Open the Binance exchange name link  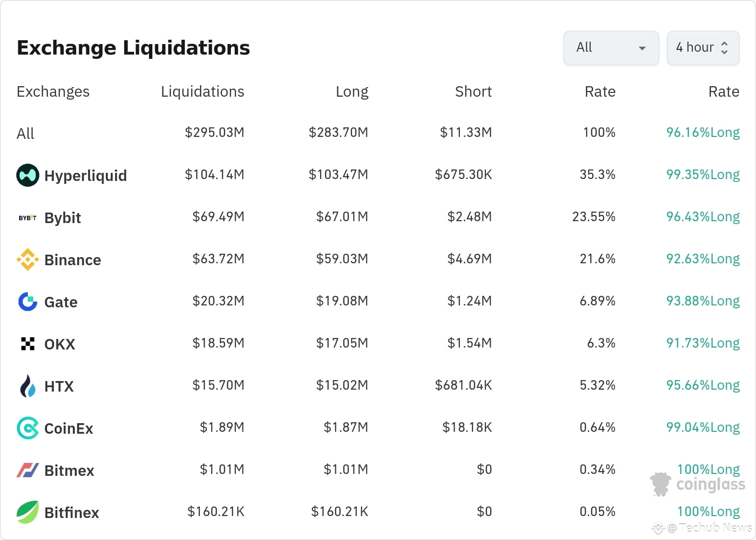pos(72,260)
